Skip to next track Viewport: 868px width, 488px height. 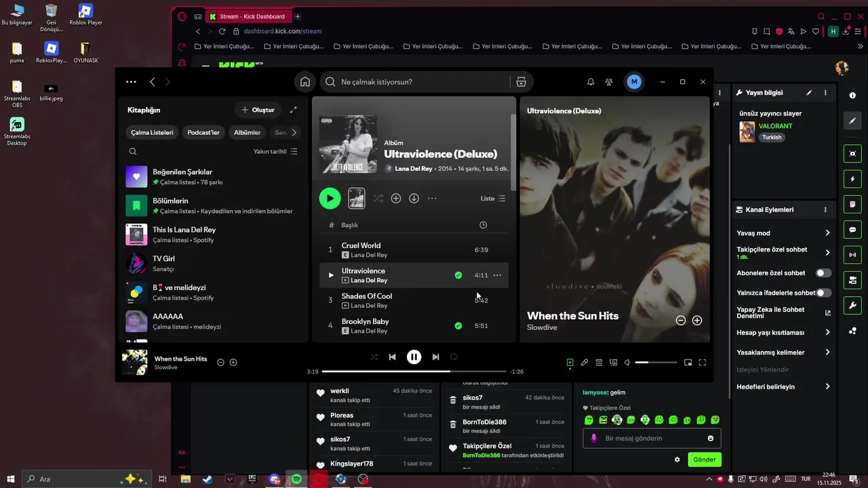(435, 357)
